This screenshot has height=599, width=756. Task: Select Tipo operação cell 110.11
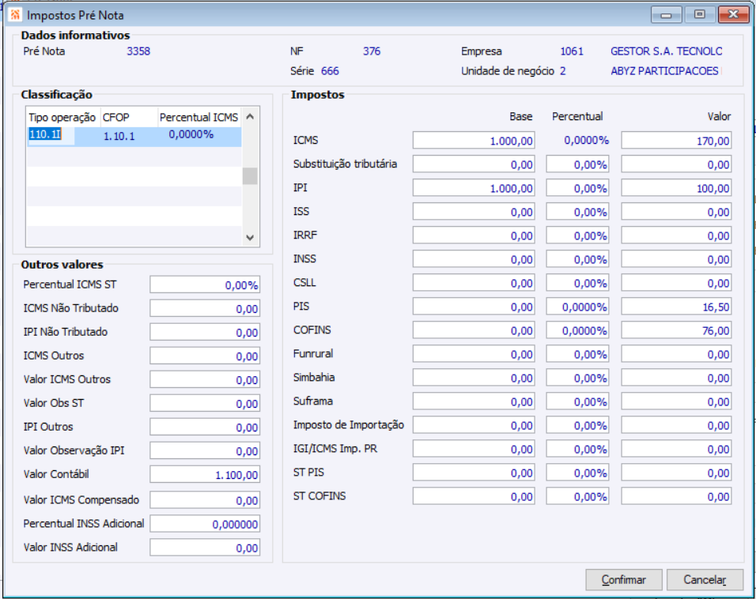point(51,135)
